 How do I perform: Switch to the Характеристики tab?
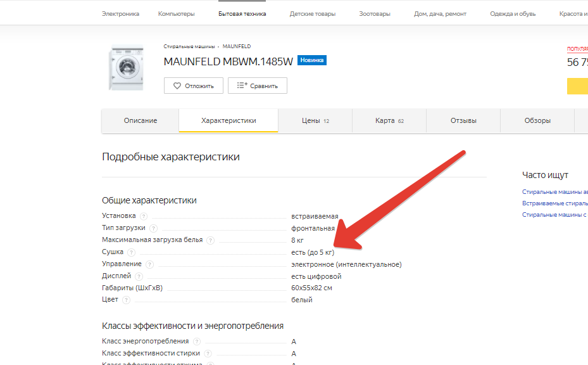(228, 120)
